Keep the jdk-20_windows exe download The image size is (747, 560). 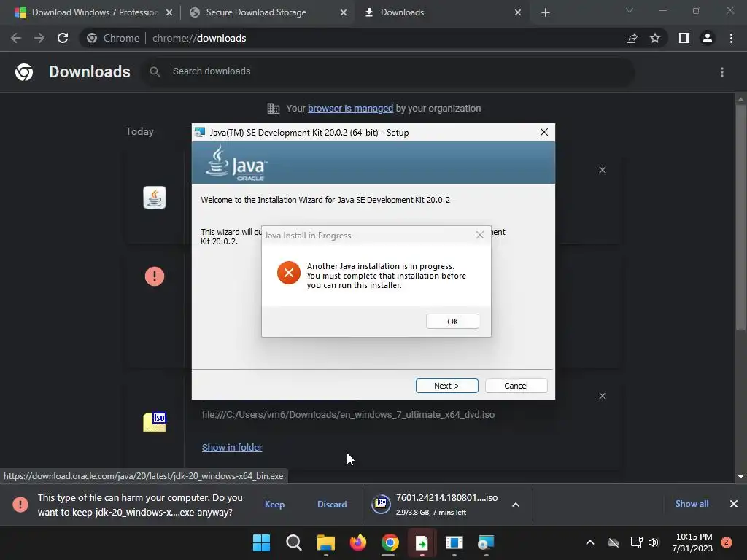coord(274,505)
